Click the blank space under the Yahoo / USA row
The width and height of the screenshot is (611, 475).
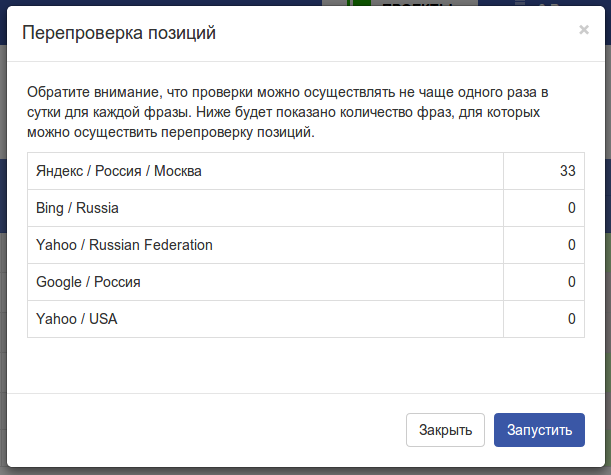pyautogui.click(x=300, y=363)
